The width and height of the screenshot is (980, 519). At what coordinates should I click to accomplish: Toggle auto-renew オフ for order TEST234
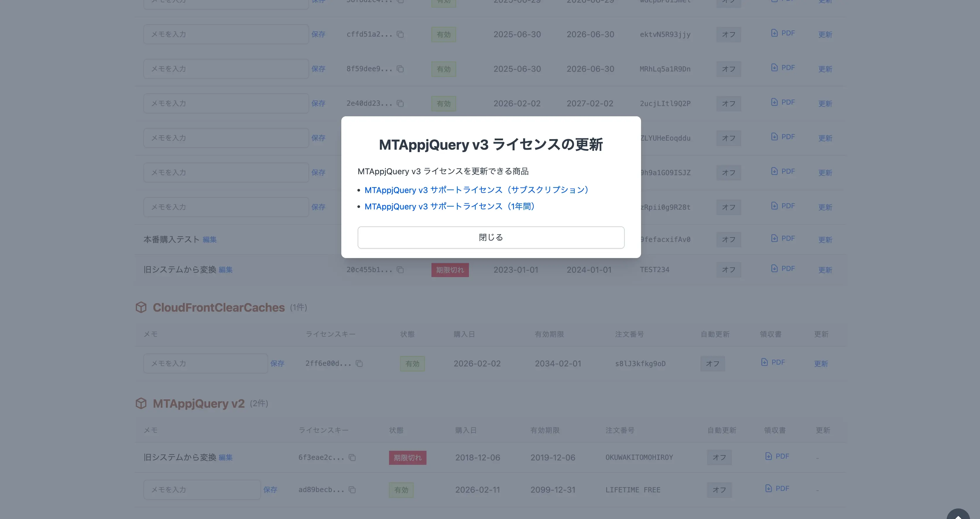tap(728, 269)
